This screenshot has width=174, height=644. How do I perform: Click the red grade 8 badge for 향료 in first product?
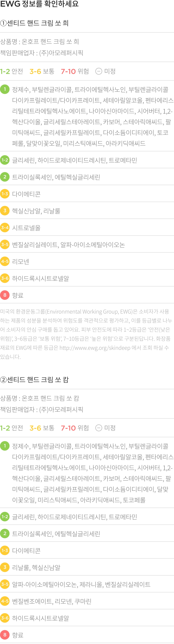5,295
